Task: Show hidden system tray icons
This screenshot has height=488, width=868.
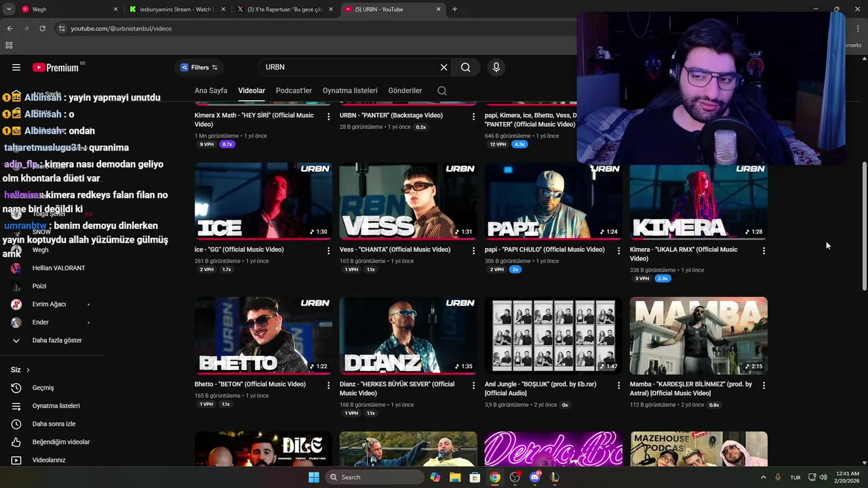Action: coord(764,477)
